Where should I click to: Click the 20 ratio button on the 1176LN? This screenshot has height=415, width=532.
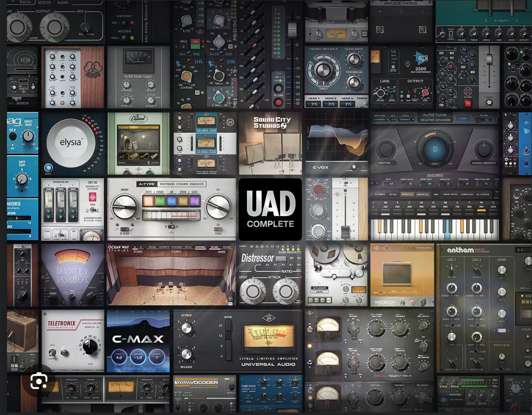[228, 325]
